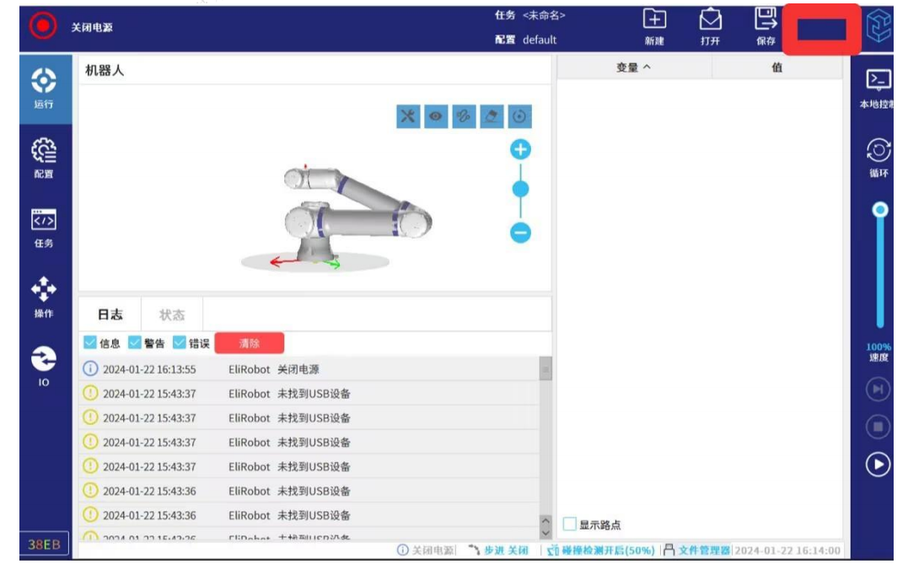Image resolution: width=924 pixels, height=575 pixels.
Task: Uncheck the 信息 (Info) log filter
Action: click(90, 343)
